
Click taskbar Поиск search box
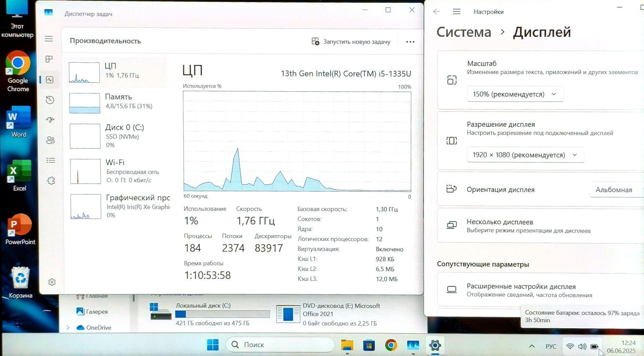[x=280, y=344]
